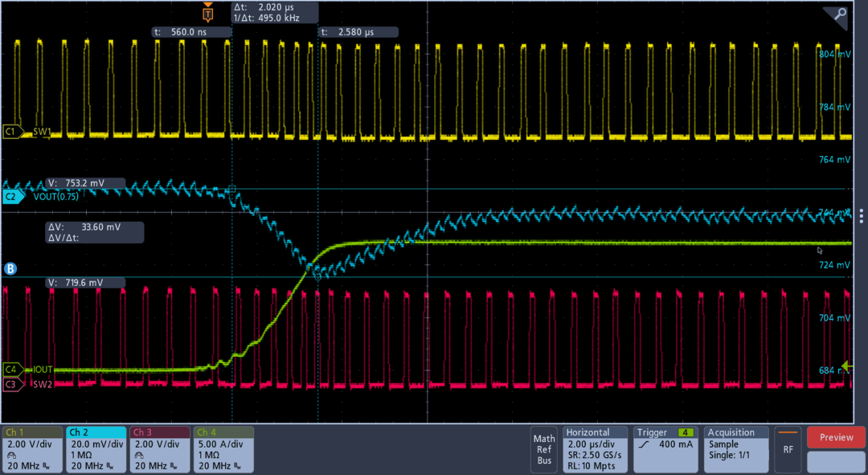Open the Acquisition settings badge
The width and height of the screenshot is (868, 475).
click(736, 449)
